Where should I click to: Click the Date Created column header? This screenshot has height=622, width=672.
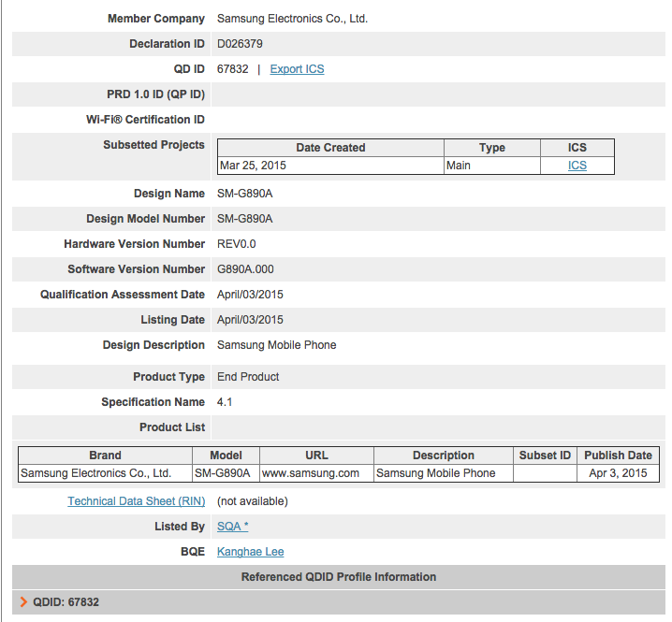[x=330, y=148]
